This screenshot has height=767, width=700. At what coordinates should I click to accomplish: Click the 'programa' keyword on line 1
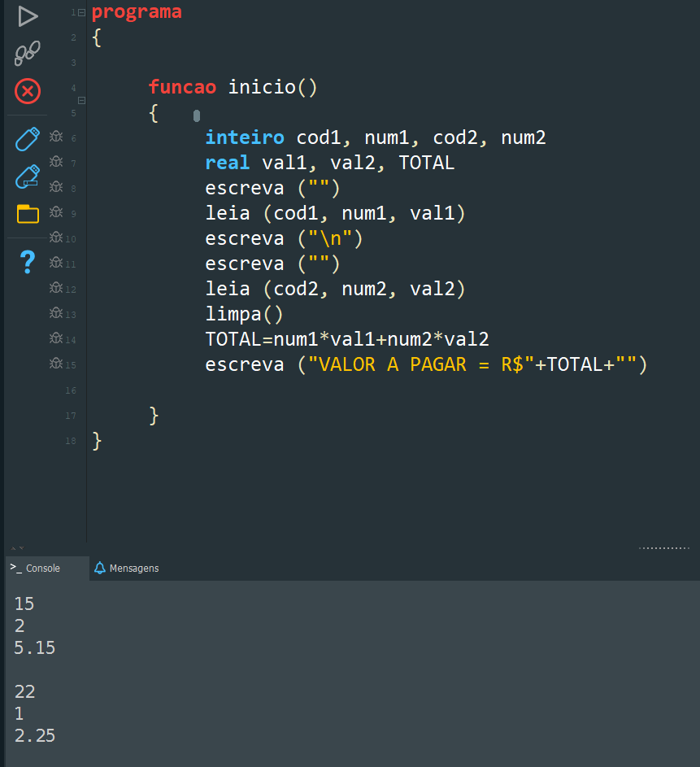(x=137, y=12)
